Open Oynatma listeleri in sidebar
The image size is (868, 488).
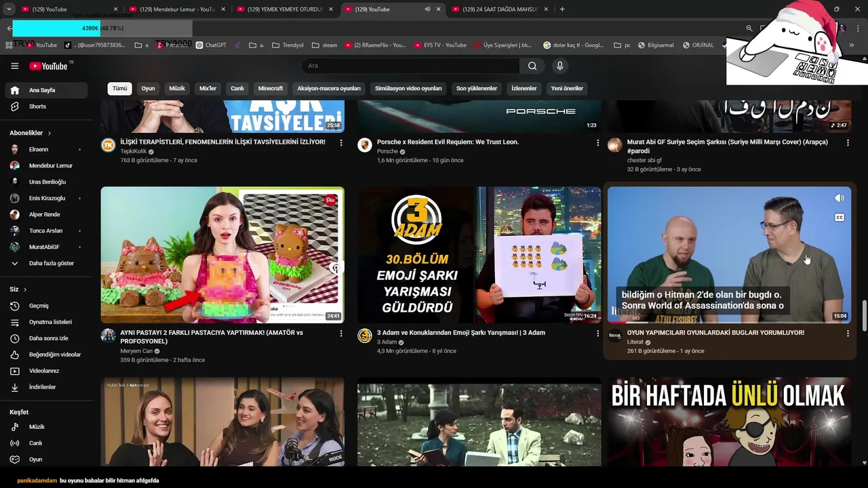(x=45, y=322)
